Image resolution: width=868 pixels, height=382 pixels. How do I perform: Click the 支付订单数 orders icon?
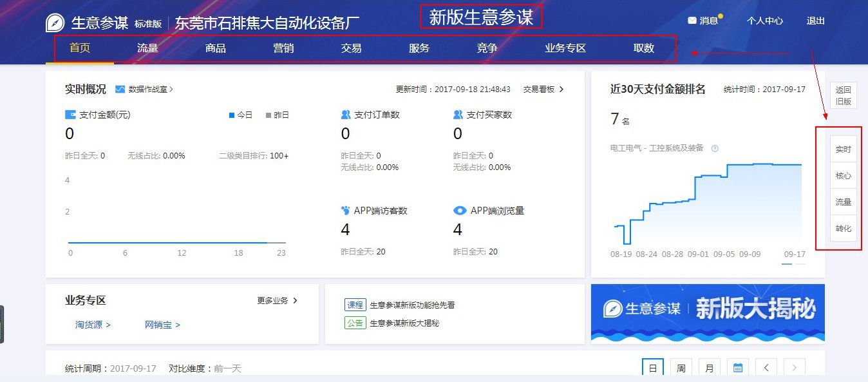tap(347, 115)
